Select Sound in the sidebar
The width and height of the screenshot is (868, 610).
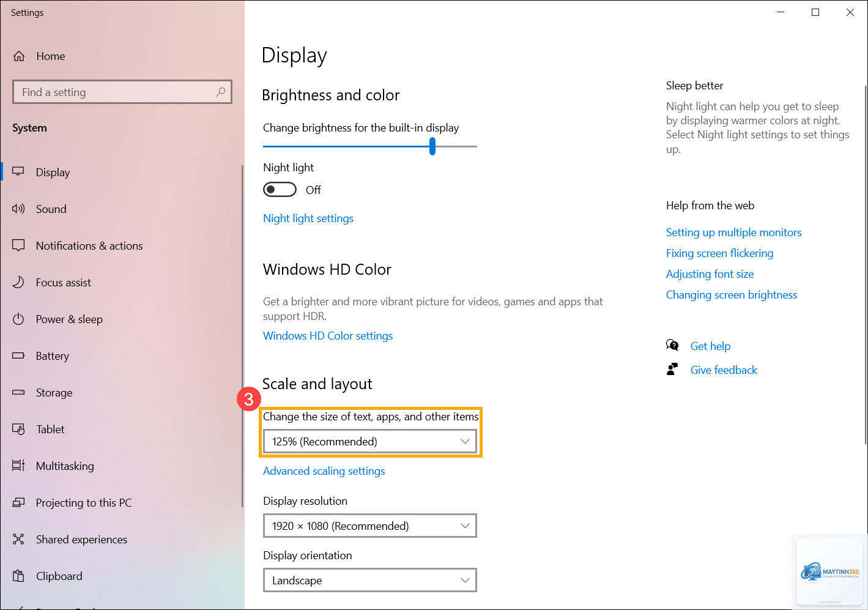click(51, 209)
